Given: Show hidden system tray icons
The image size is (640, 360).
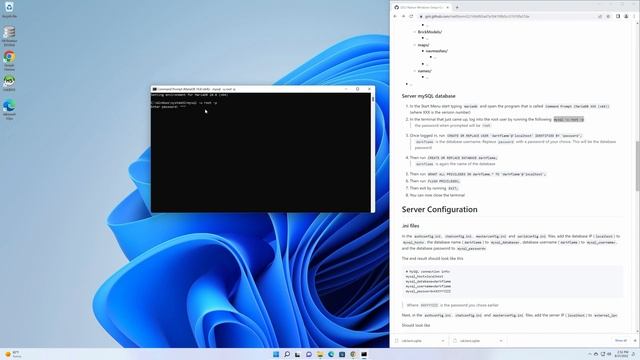Looking at the screenshot, I should 589,354.
